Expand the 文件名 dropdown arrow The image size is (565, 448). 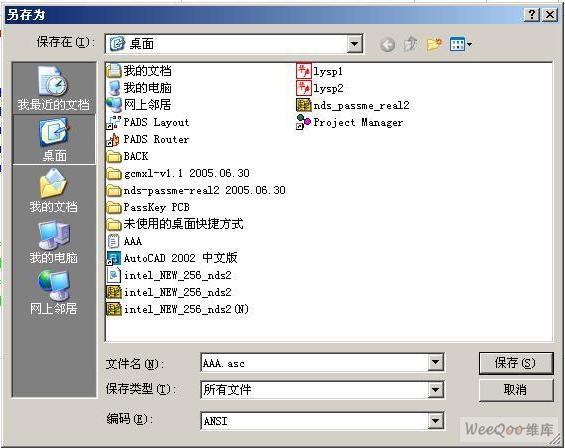[x=435, y=362]
